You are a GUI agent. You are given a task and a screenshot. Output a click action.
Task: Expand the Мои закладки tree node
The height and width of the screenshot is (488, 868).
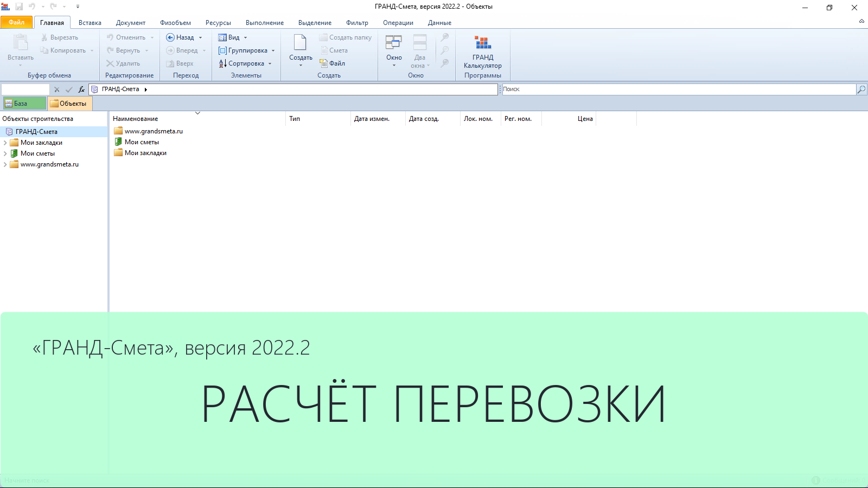pyautogui.click(x=5, y=143)
